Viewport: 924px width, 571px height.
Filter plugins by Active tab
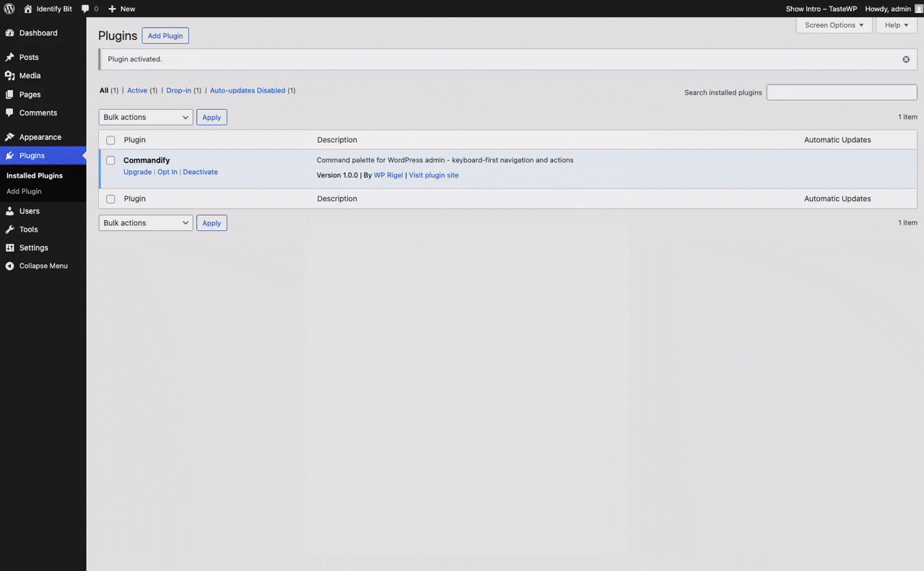click(137, 90)
